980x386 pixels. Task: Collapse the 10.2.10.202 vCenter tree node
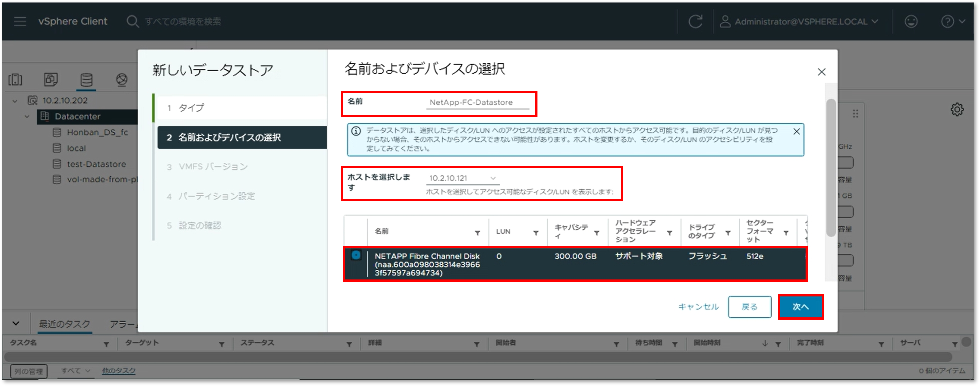click(15, 101)
